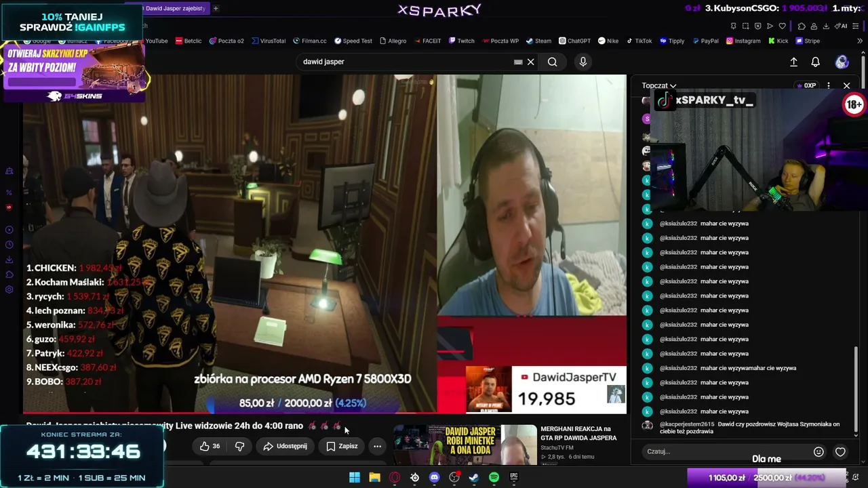This screenshot has height=488, width=868.
Task: Send a heart reaction in chat
Action: tap(840, 451)
